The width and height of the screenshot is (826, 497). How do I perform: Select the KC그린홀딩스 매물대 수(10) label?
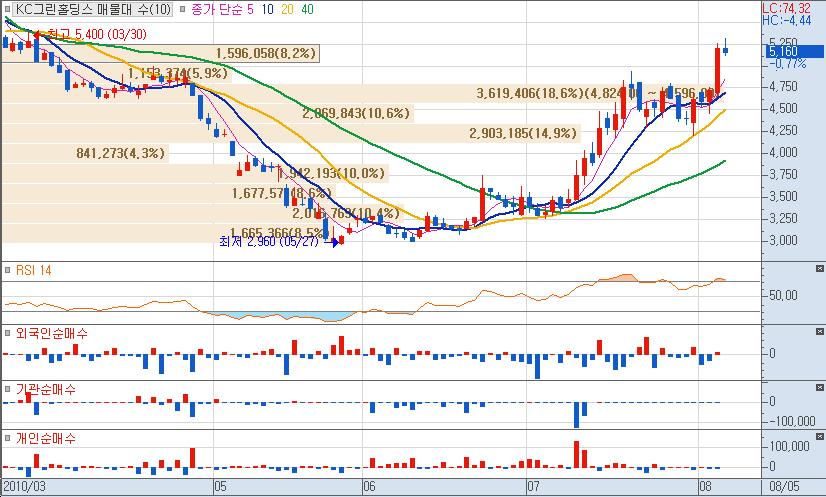(93, 9)
